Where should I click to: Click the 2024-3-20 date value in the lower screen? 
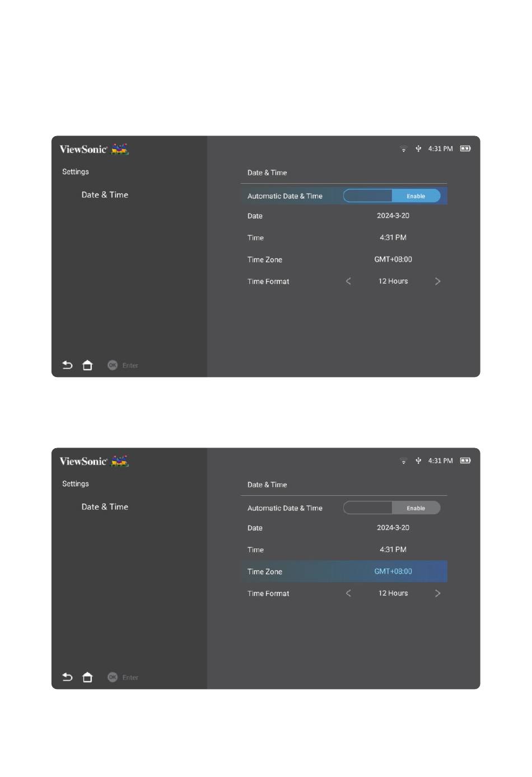[x=393, y=528]
